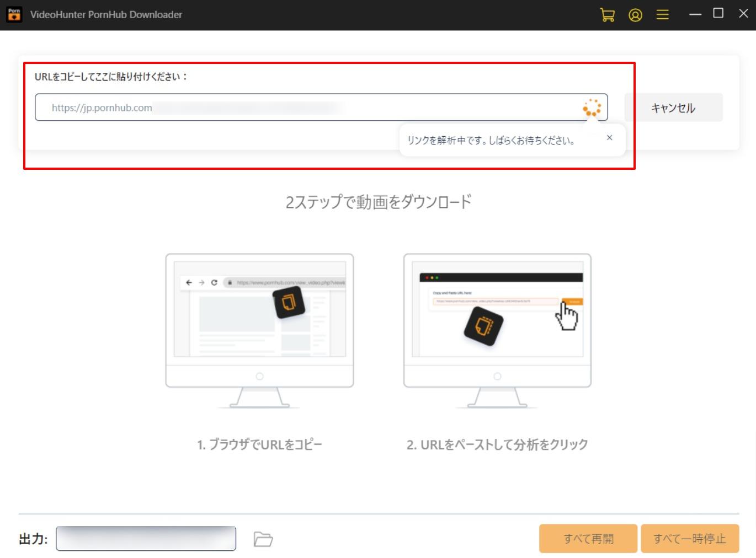
Task: Click the output path field
Action: tap(146, 538)
